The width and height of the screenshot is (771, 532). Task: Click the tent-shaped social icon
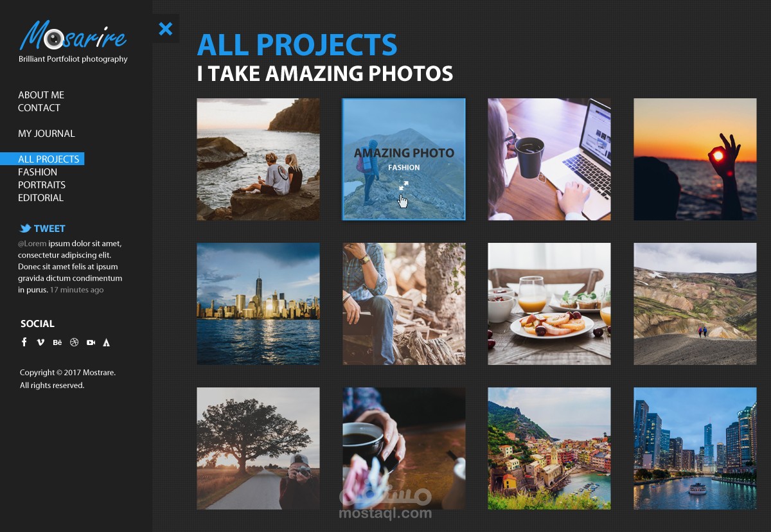107,342
